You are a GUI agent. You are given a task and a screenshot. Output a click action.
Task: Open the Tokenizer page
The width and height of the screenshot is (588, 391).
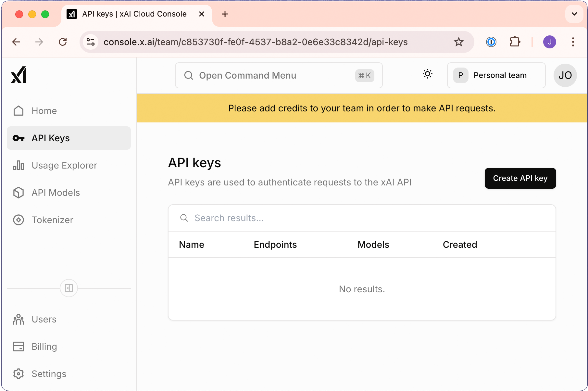point(69,220)
